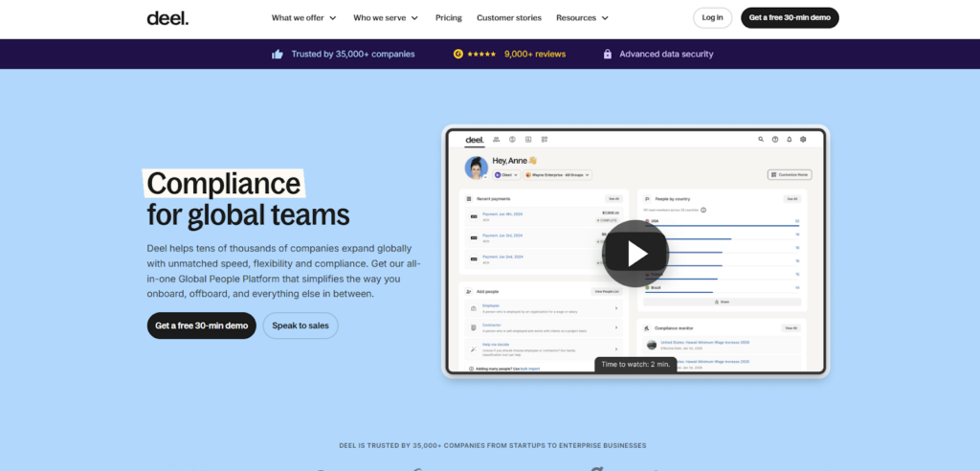Click the View People List button
The height and width of the screenshot is (471, 980).
point(607,291)
